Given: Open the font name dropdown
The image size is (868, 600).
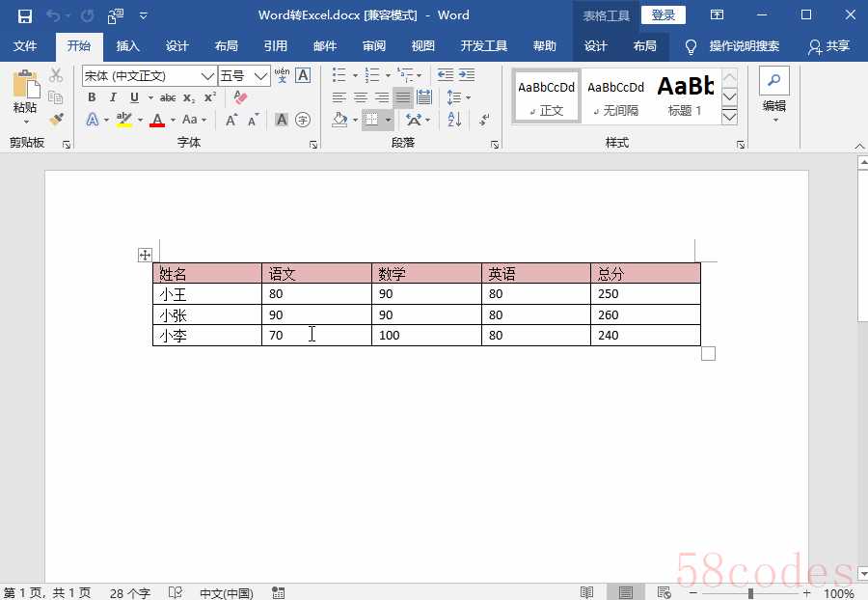Looking at the screenshot, I should tap(208, 76).
